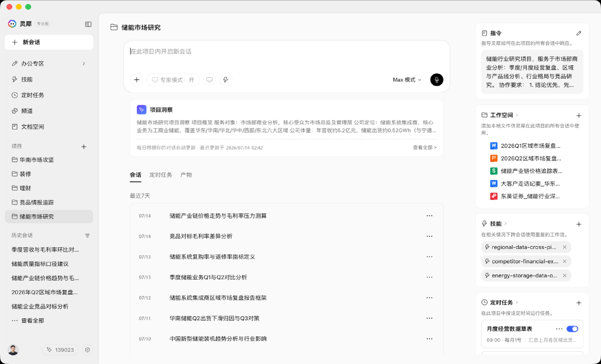Filter 历史会话 with the filter icon
The width and height of the screenshot is (601, 364).
[87, 236]
